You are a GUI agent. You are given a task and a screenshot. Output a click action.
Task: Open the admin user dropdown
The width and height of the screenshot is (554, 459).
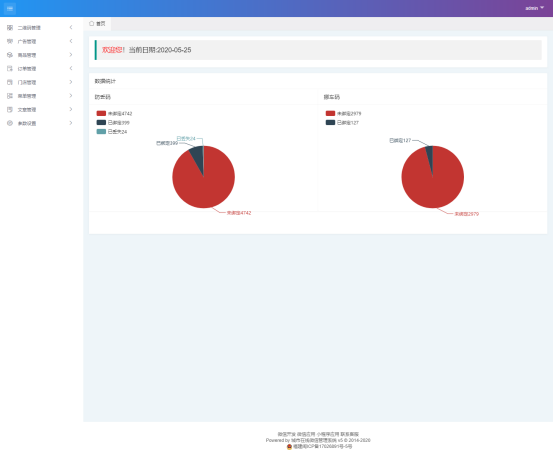click(x=535, y=8)
